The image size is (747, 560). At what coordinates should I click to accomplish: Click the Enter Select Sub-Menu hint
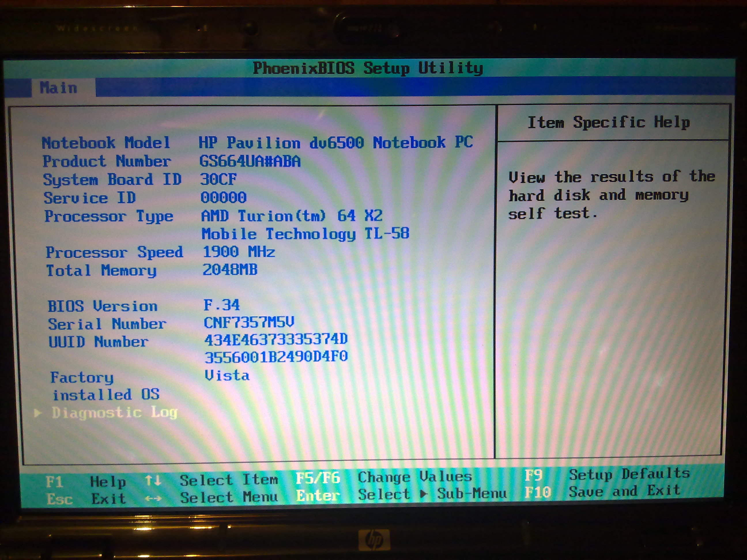click(401, 495)
